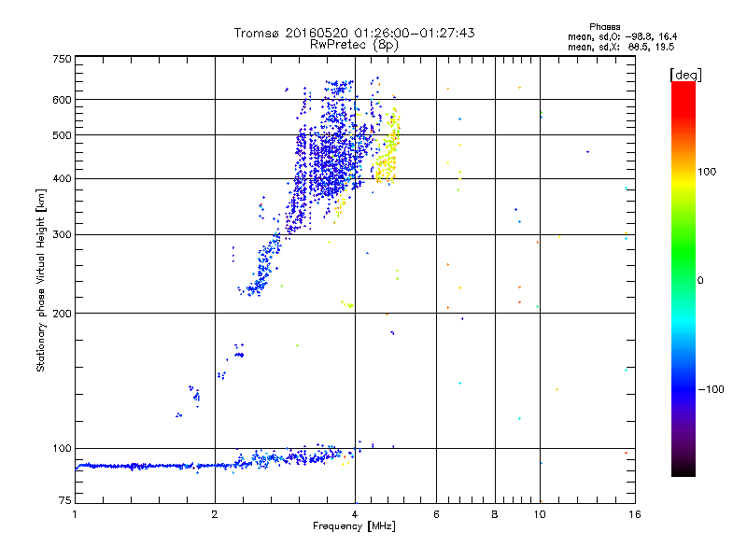Select the "2" frequency axis tick label

(x=215, y=514)
